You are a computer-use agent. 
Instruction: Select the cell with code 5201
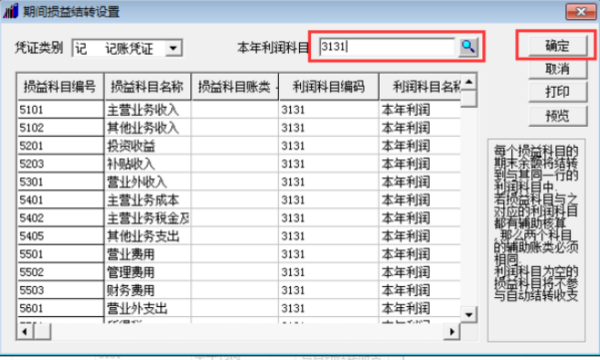click(x=60, y=146)
